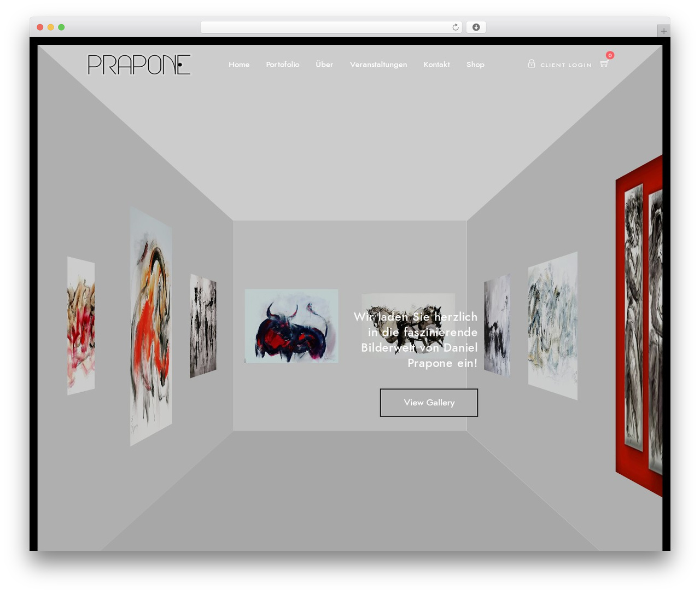Image resolution: width=700 pixels, height=593 pixels.
Task: Select the narrow black-white painting on right wall
Action: pyautogui.click(x=497, y=326)
